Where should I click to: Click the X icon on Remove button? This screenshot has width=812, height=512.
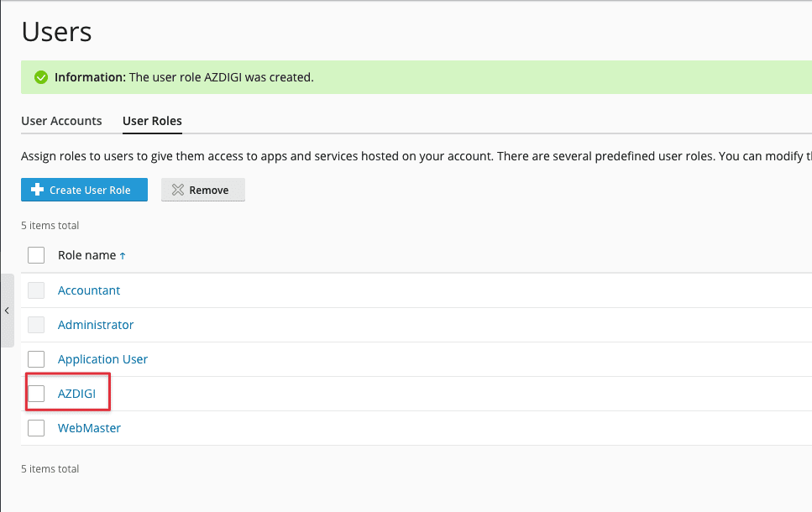pyautogui.click(x=177, y=190)
